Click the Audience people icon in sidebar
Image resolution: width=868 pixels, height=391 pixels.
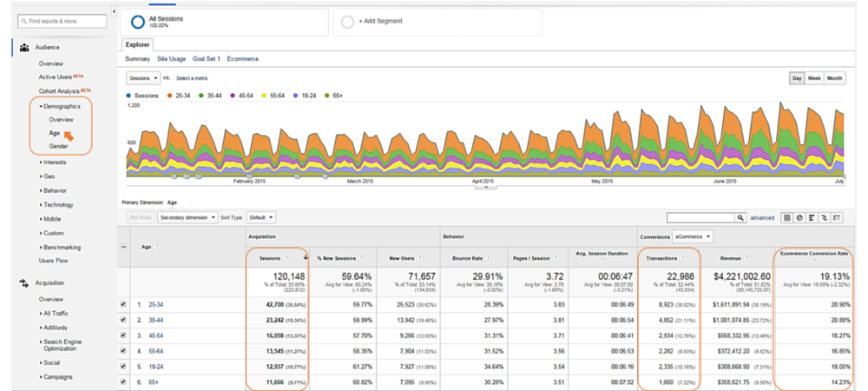pyautogui.click(x=23, y=48)
